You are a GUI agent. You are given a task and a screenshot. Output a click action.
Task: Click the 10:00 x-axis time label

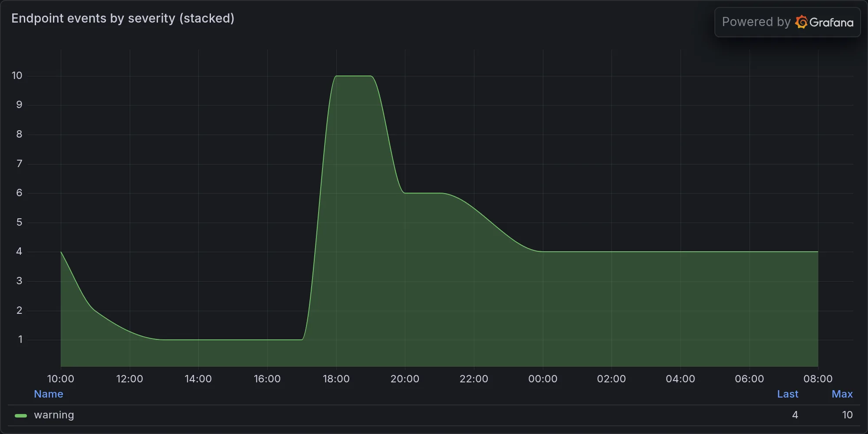pos(60,379)
